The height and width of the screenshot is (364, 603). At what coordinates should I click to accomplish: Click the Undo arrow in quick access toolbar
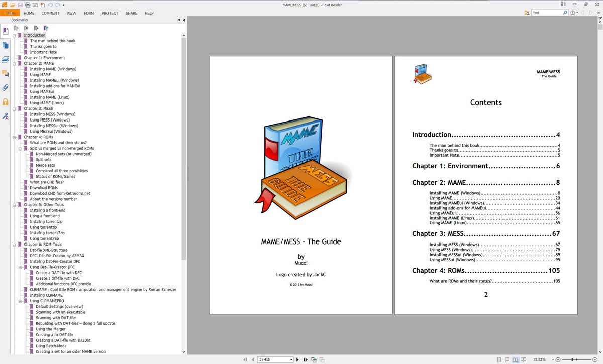click(x=50, y=5)
